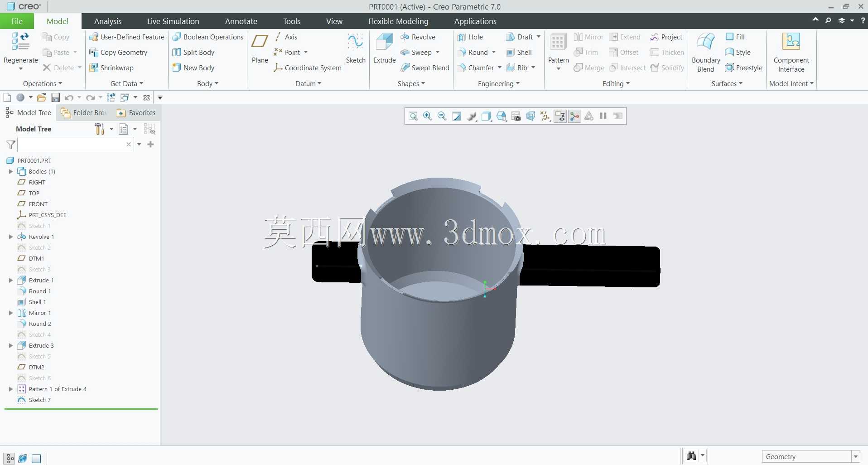Expand the Revolve 1 feature node

pyautogui.click(x=10, y=237)
